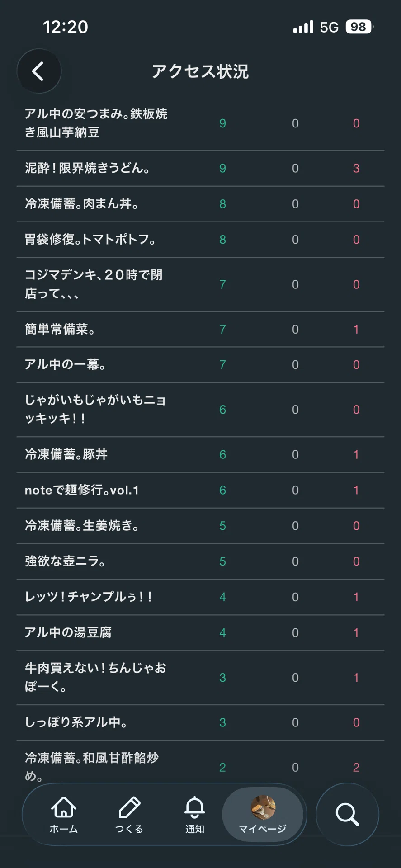Open article 泥酔！限界焼きうどん。

click(x=200, y=168)
